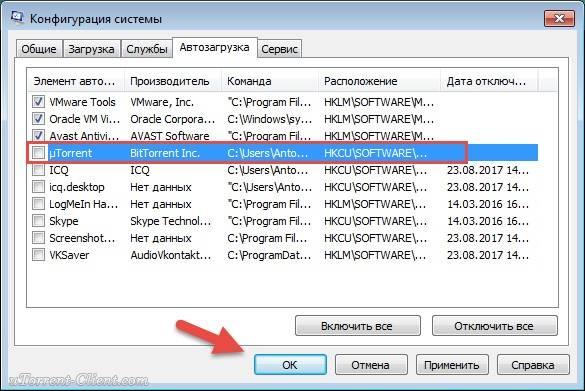Enable the µTorrent startup checkbox
This screenshot has width=585, height=391.
click(x=38, y=153)
